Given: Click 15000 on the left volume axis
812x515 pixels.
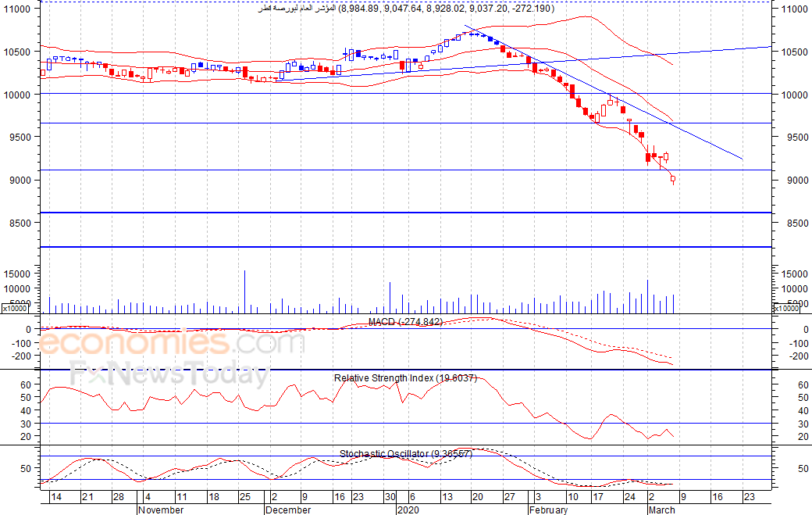Looking at the screenshot, I should point(18,274).
